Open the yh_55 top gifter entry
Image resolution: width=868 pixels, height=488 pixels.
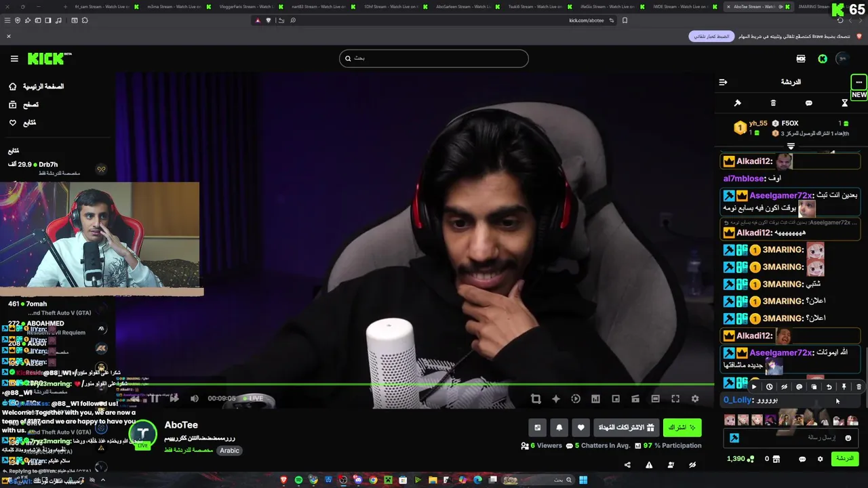point(751,127)
